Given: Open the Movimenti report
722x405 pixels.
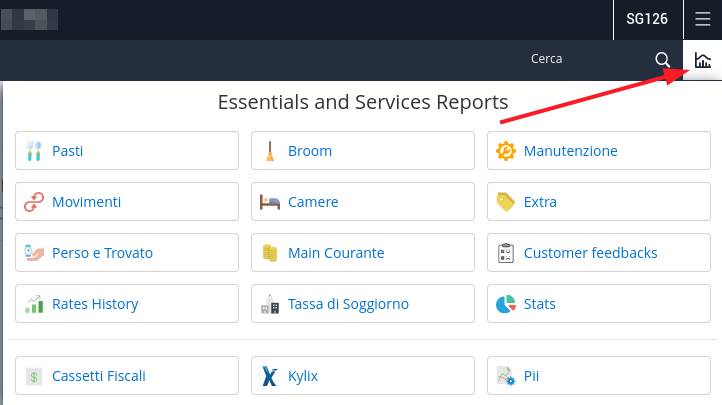Looking at the screenshot, I should pos(127,202).
